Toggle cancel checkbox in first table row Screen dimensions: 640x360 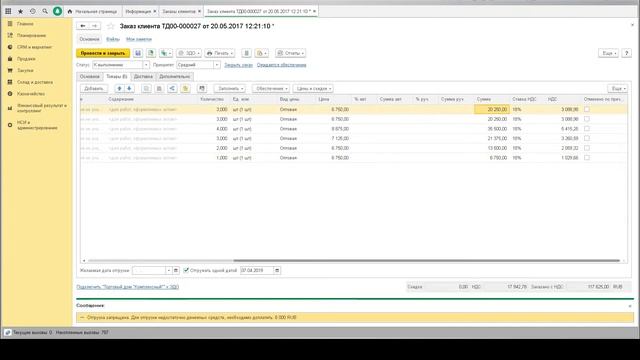pyautogui.click(x=587, y=109)
